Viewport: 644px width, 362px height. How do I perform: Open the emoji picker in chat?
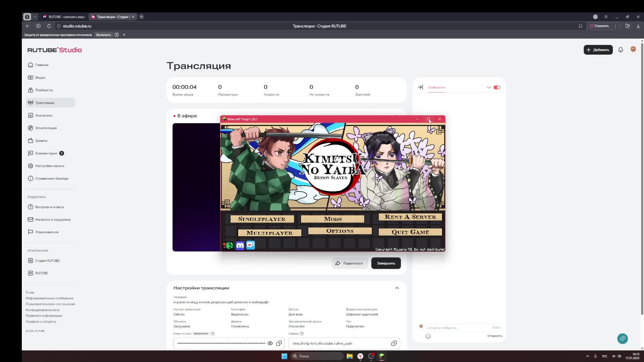point(428,336)
